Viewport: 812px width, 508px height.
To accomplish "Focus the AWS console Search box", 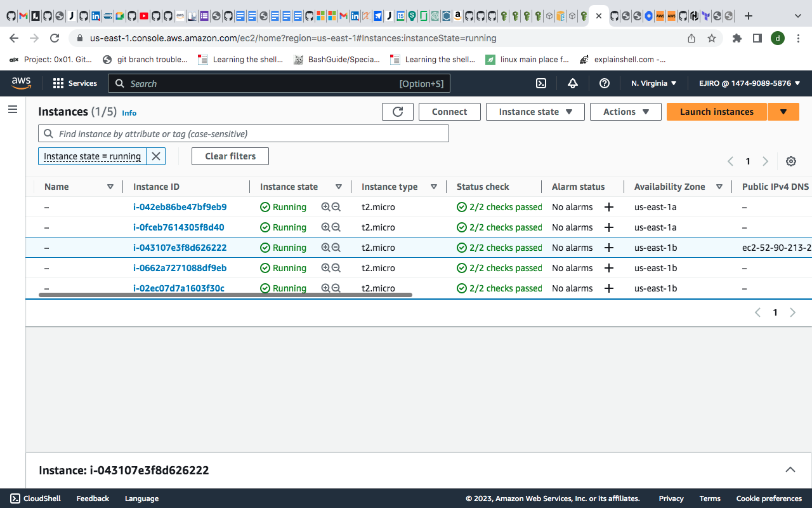I will (279, 83).
